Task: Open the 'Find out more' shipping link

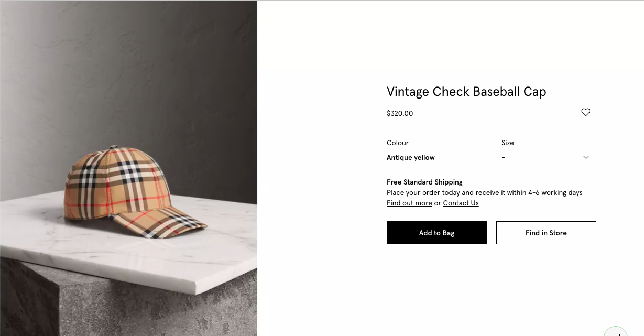Action: [x=409, y=203]
